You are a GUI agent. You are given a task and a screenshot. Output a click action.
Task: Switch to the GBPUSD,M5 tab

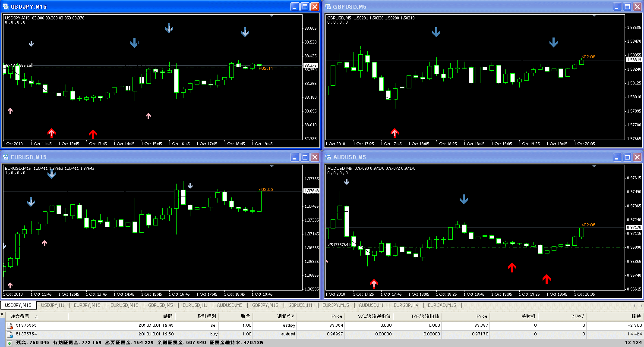point(161,305)
